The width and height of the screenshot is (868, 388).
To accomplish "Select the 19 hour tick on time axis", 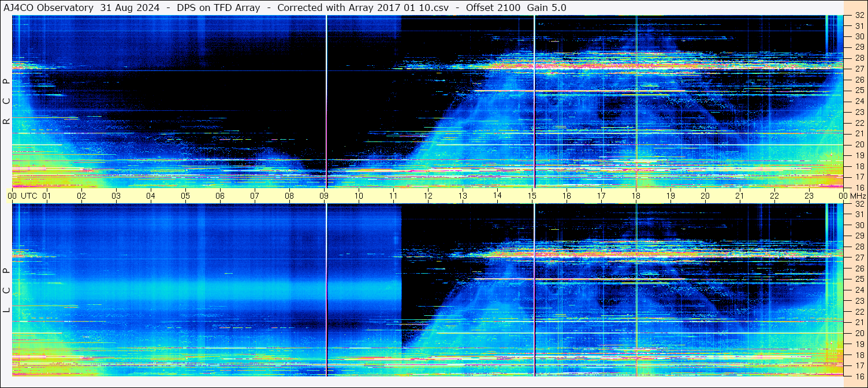I will (670, 196).
